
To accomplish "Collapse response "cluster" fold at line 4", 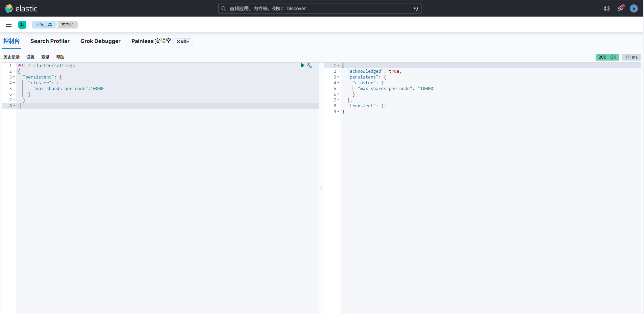I will click(x=339, y=83).
